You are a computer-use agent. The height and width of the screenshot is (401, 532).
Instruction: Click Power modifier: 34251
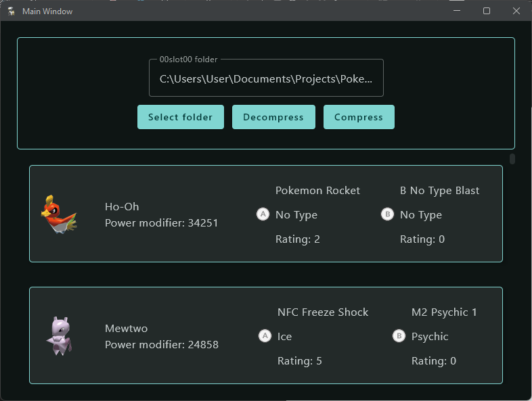click(162, 223)
